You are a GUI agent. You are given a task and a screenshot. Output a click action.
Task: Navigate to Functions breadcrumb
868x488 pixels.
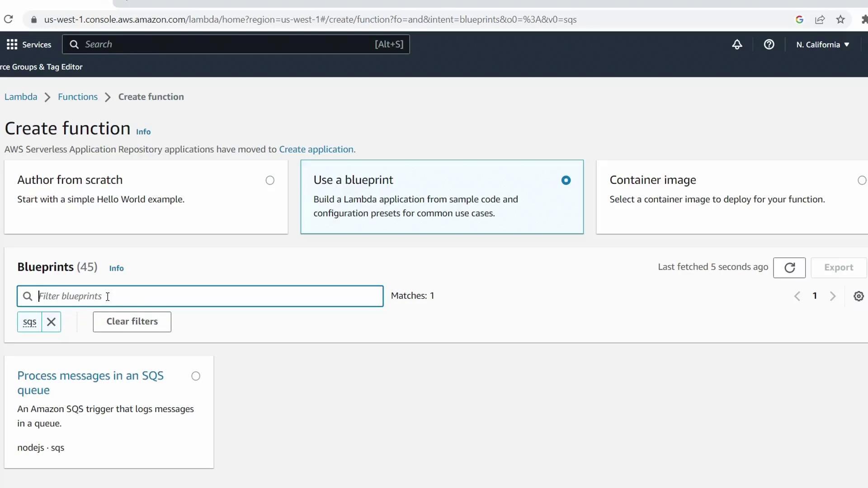click(78, 97)
